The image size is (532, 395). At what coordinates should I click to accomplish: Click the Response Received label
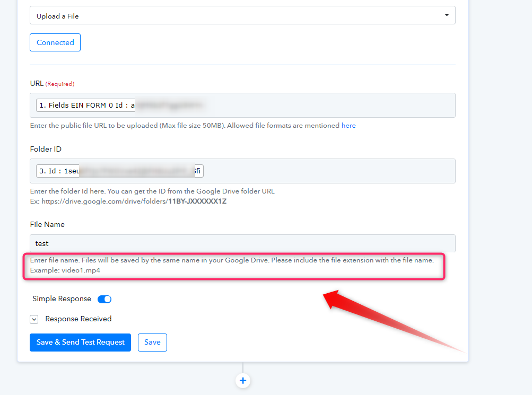[x=79, y=319]
